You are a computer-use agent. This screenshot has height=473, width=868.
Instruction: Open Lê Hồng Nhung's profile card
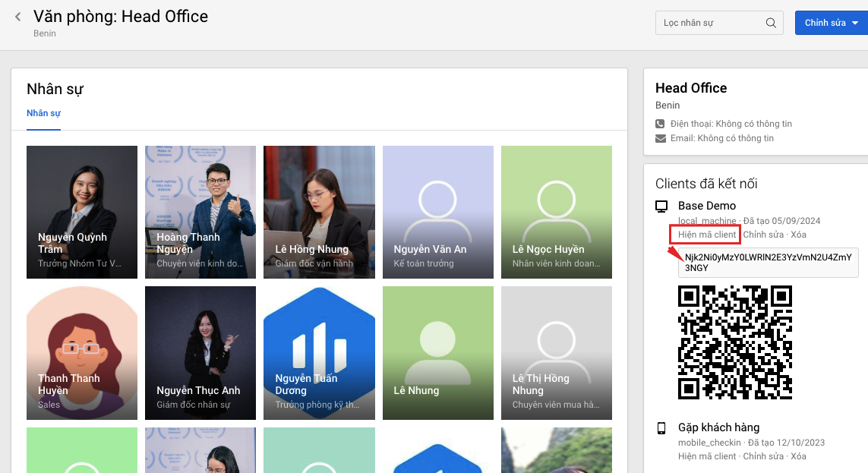(319, 212)
